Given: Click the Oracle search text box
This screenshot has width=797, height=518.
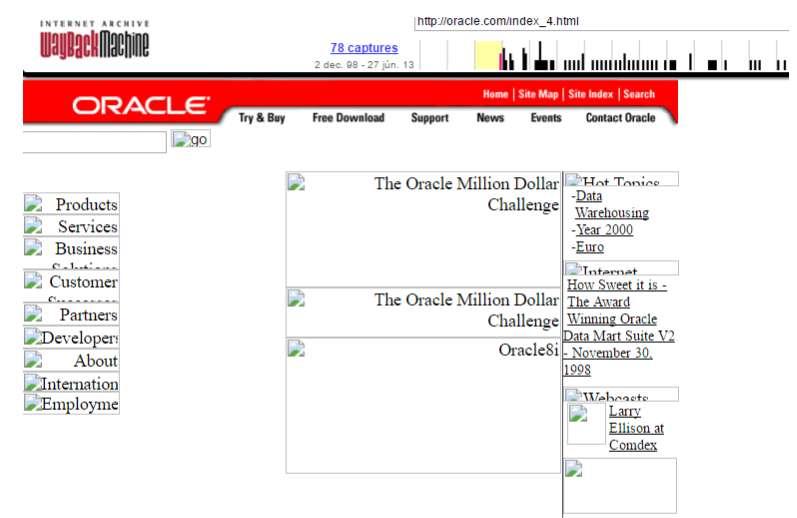Looking at the screenshot, I should click(95, 142).
